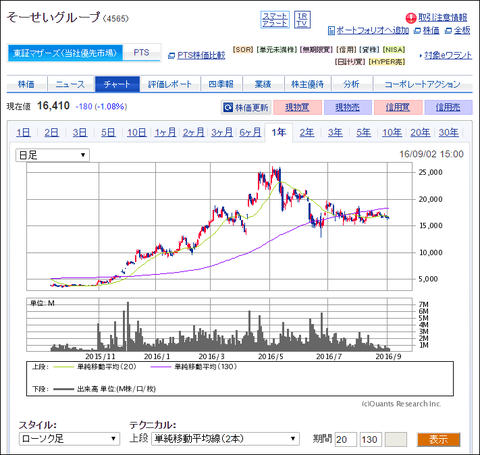Select 2日 chart period
Viewport: 480px width, 455px height.
52,133
